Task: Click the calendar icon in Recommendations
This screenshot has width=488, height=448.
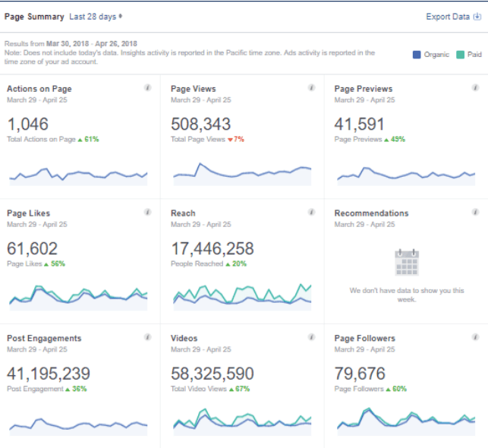Action: click(x=407, y=262)
